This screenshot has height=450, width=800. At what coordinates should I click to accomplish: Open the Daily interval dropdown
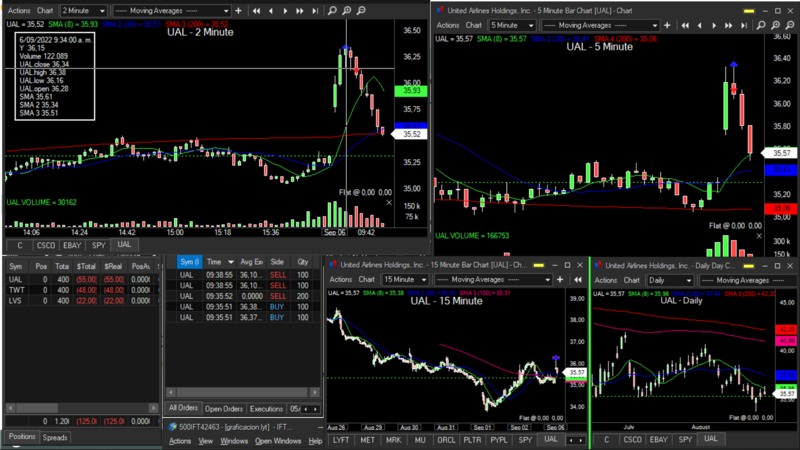[x=669, y=280]
